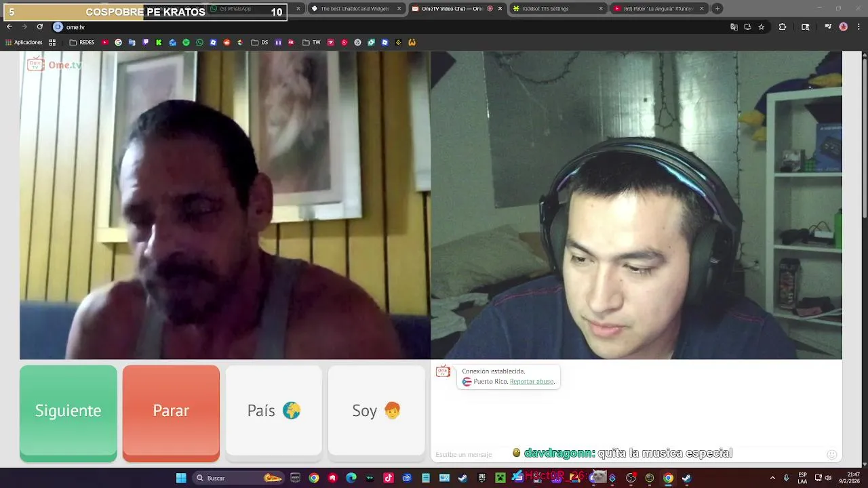
Task: Open the Chrome three-dot menu
Action: (x=859, y=27)
